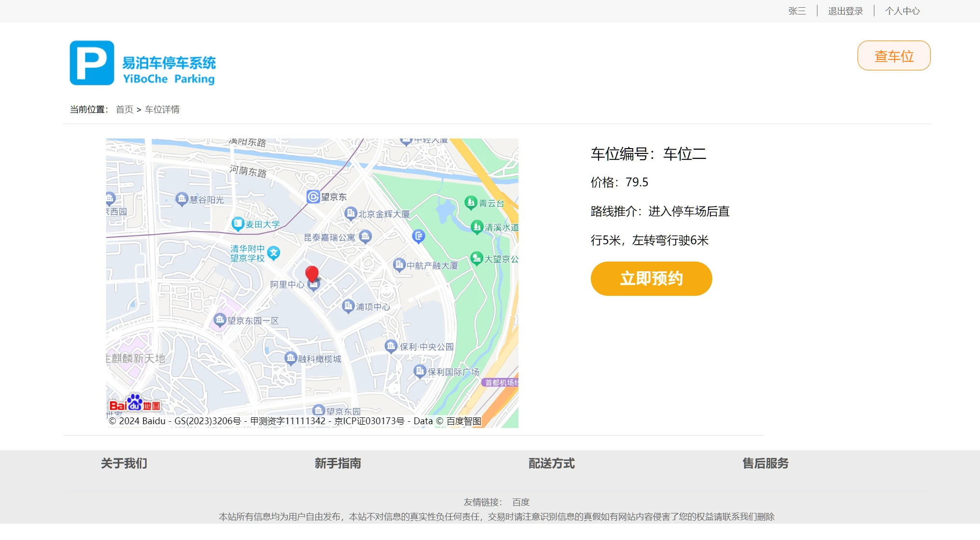
Task: Click the red location pin on map
Action: (x=312, y=274)
